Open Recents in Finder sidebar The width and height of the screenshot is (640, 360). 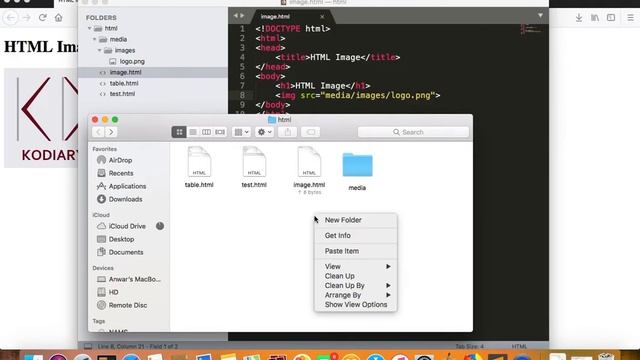(x=115, y=173)
